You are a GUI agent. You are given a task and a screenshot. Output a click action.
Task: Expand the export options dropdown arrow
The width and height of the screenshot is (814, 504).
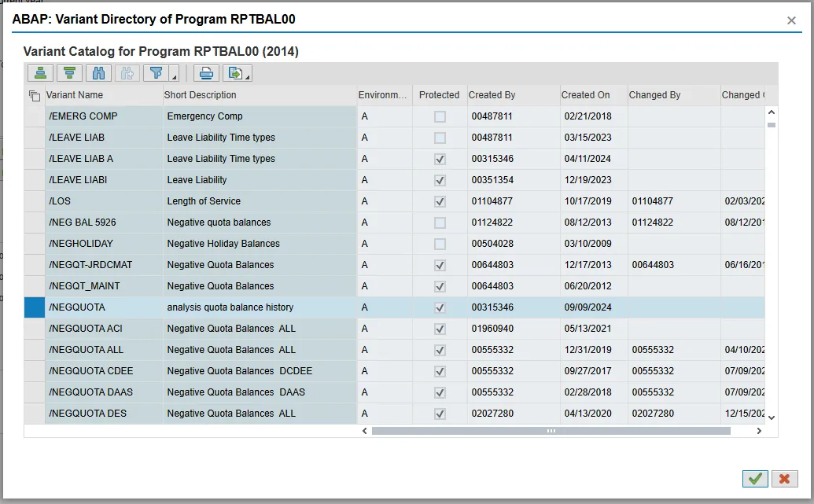[249, 77]
